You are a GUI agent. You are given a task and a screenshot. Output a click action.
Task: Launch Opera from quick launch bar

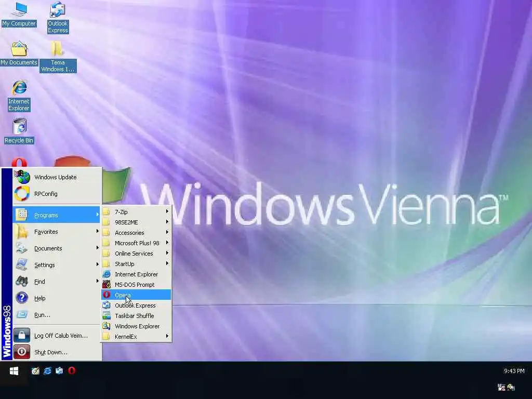(72, 371)
